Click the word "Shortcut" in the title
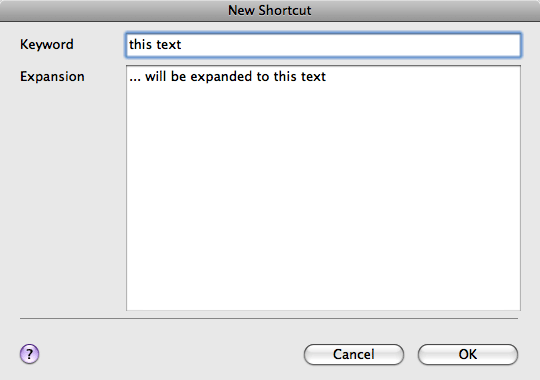 [x=285, y=10]
